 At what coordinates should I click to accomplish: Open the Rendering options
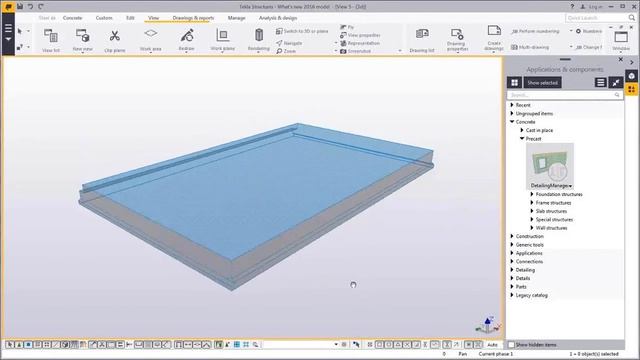259,40
